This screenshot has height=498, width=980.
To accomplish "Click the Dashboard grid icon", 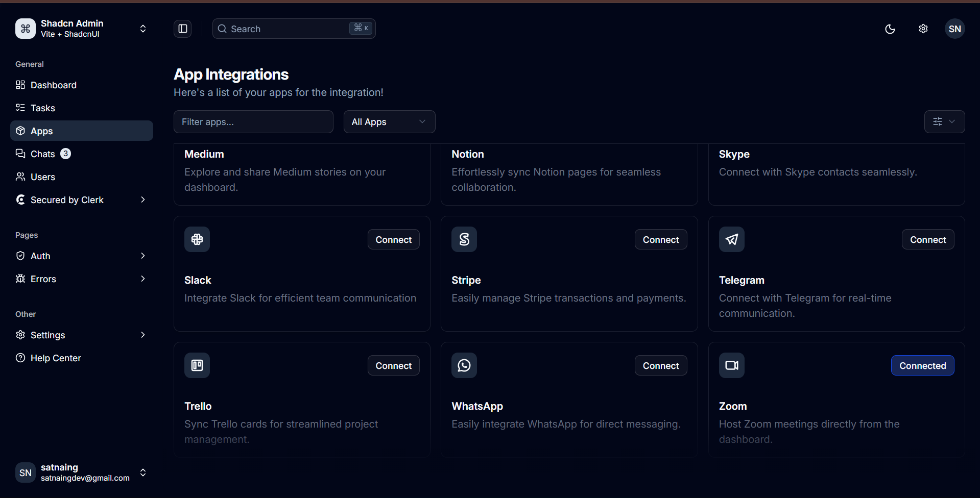I will point(20,85).
